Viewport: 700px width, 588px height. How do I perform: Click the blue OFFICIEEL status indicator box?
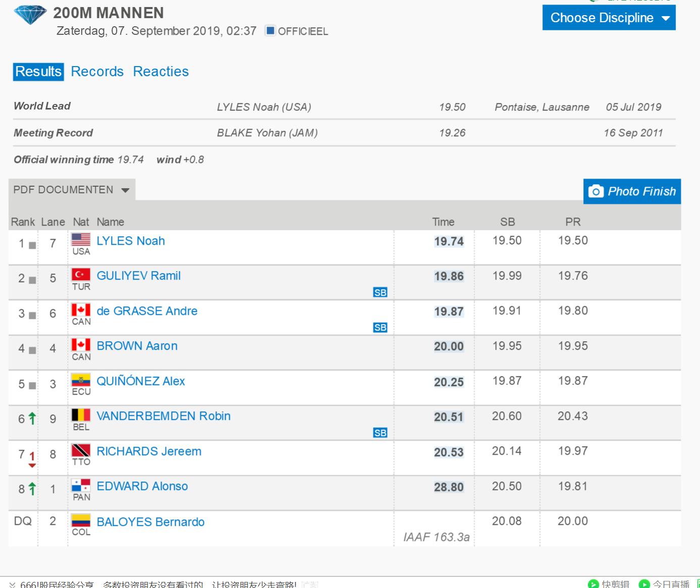[x=270, y=31]
